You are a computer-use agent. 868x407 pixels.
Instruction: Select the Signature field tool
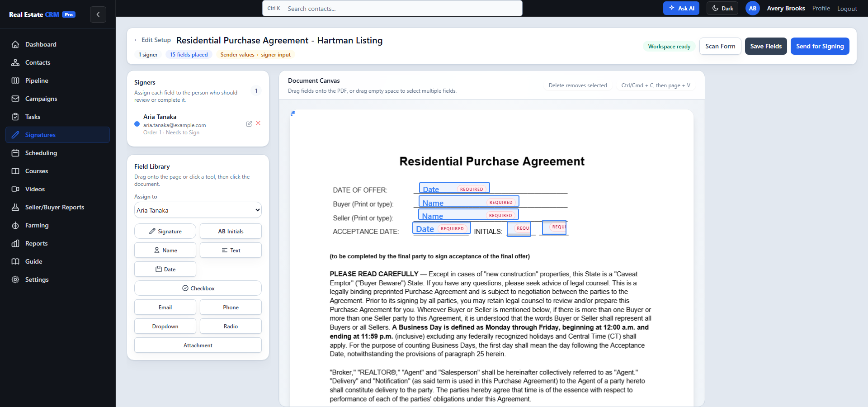165,231
